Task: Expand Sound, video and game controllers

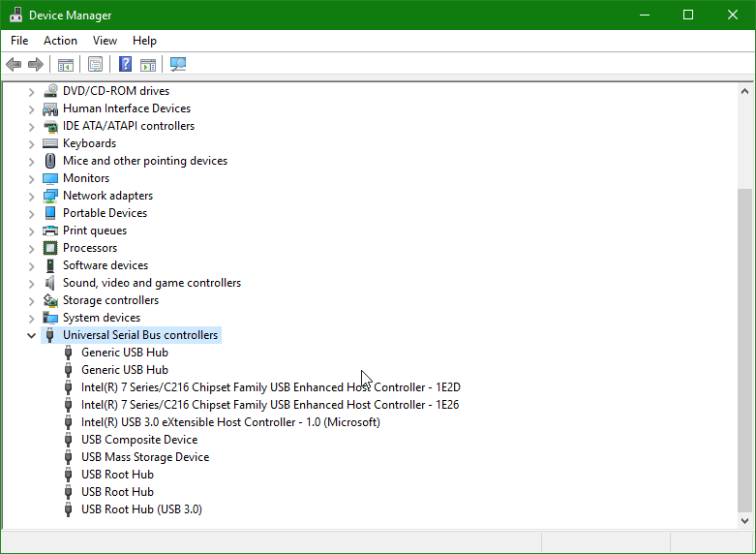Action: tap(31, 284)
